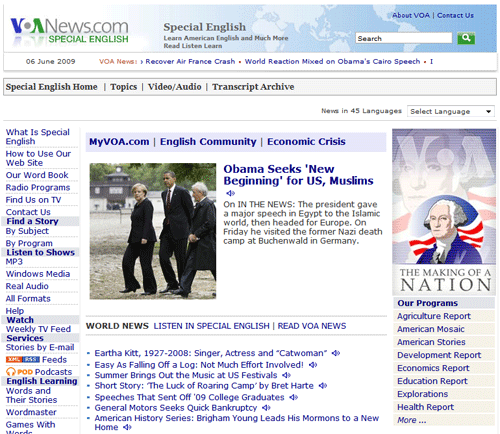Open the Topics menu item
Viewport: 500px width, 434px height.
click(124, 87)
